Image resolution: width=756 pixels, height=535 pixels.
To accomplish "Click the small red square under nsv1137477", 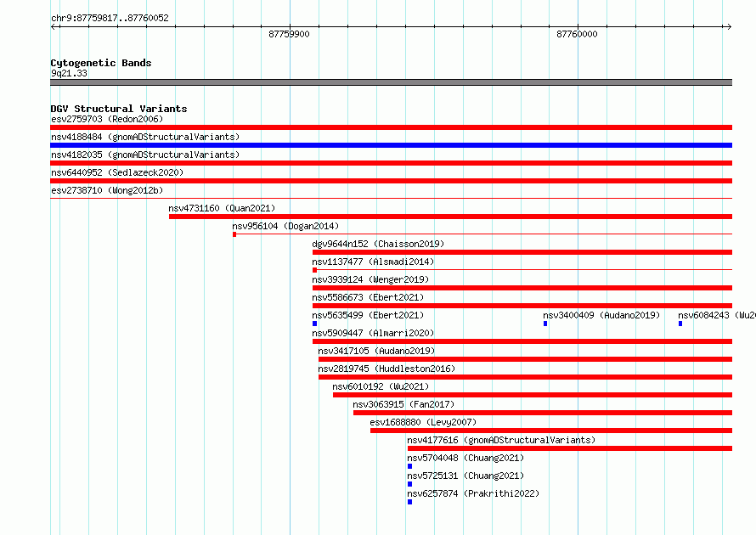I will pos(314,270).
